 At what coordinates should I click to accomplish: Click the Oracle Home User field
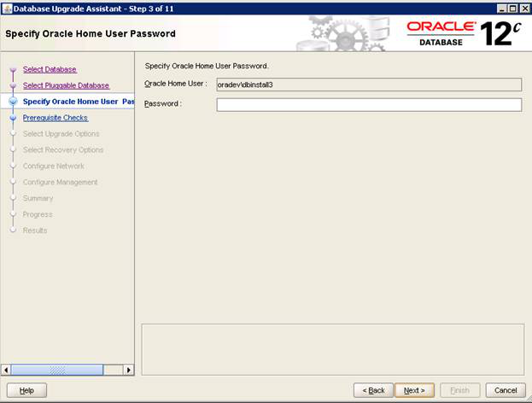[x=368, y=85]
